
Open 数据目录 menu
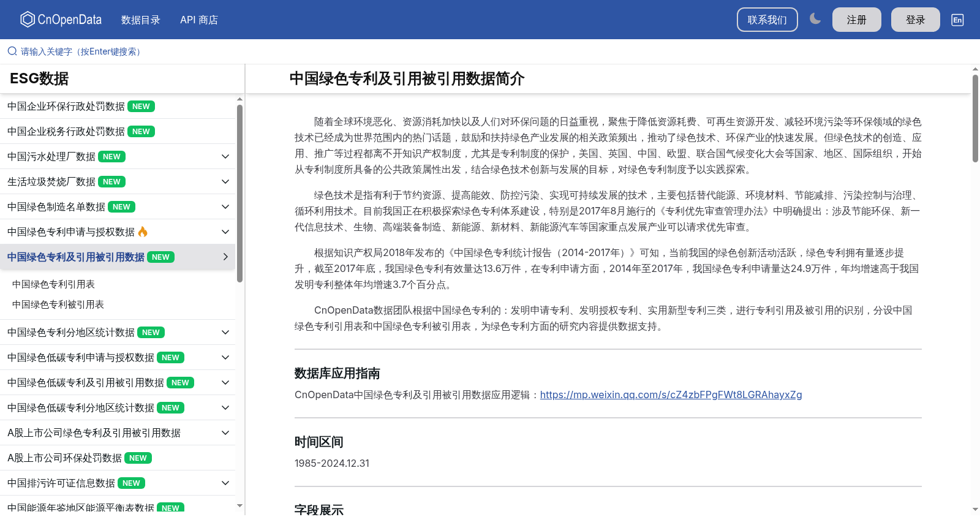point(140,20)
